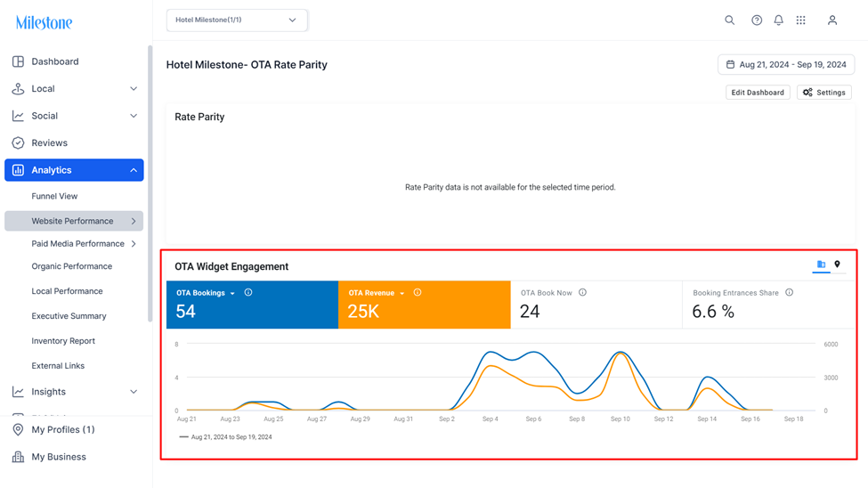Image resolution: width=868 pixels, height=488 pixels.
Task: Click info icon beside OTA Book Now
Action: 582,292
